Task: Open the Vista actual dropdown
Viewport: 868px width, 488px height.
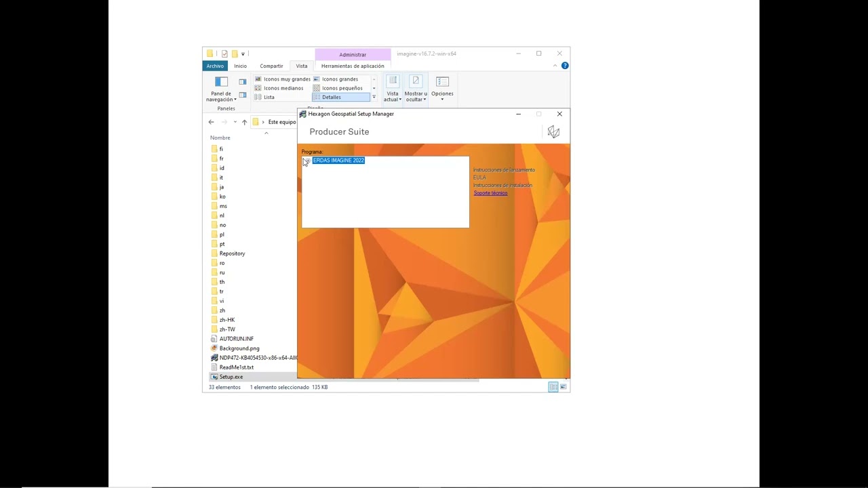Action: (393, 89)
